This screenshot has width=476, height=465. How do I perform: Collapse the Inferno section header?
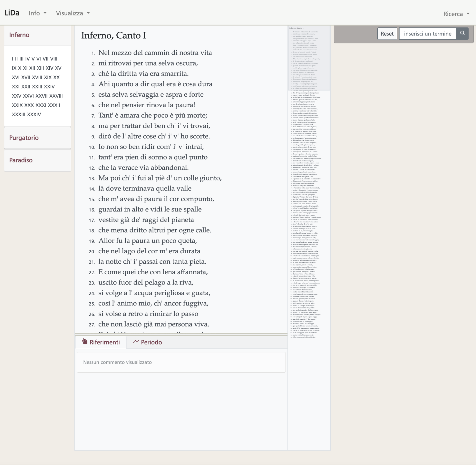pyautogui.click(x=19, y=35)
